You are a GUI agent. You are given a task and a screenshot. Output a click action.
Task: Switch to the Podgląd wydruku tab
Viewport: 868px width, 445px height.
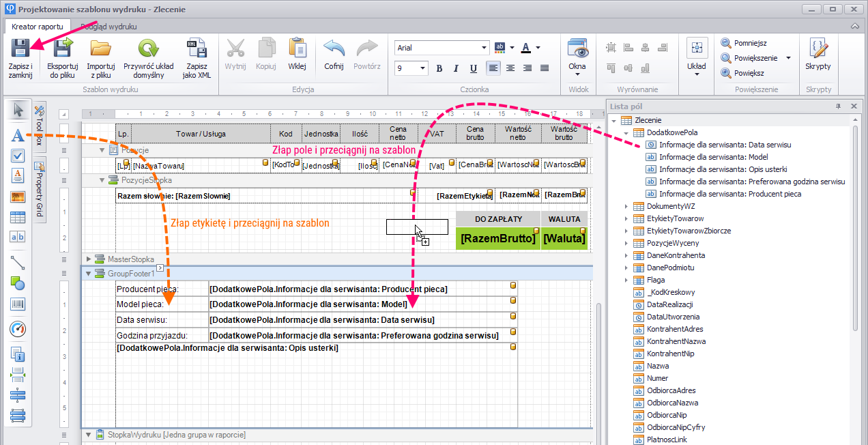click(108, 27)
